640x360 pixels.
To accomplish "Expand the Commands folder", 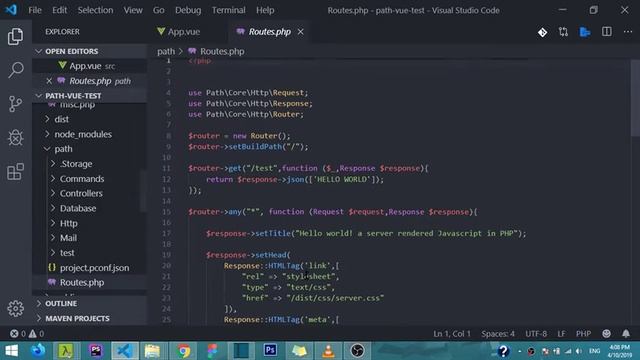I will [x=89, y=179].
